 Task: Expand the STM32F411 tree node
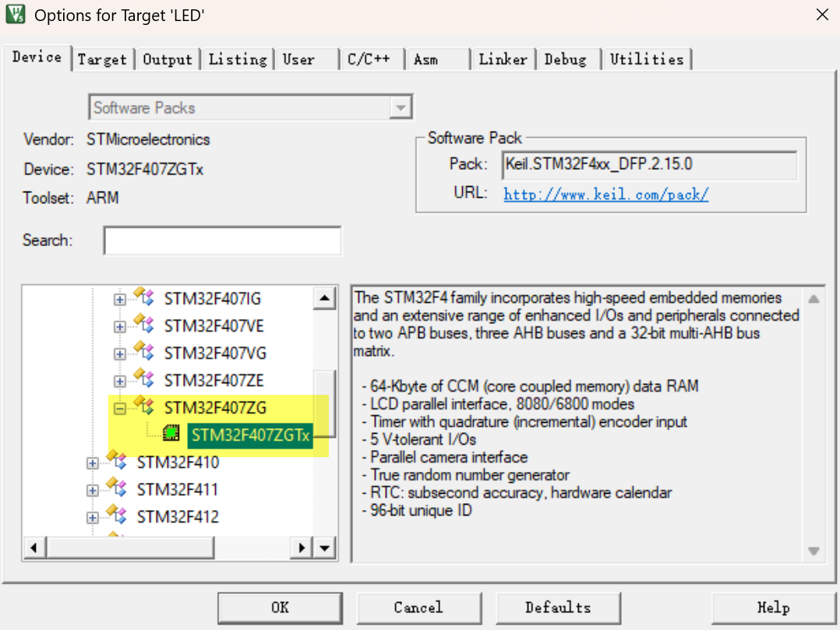93,491
